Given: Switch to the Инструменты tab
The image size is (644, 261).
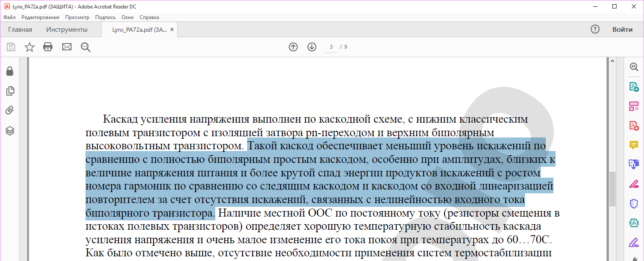Looking at the screenshot, I should click(67, 30).
